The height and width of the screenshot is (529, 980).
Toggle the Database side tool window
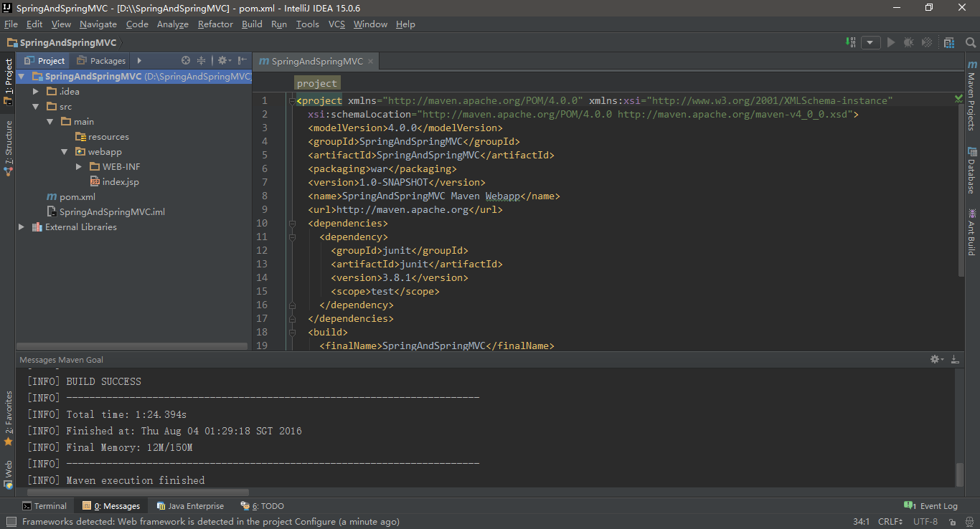pyautogui.click(x=972, y=171)
